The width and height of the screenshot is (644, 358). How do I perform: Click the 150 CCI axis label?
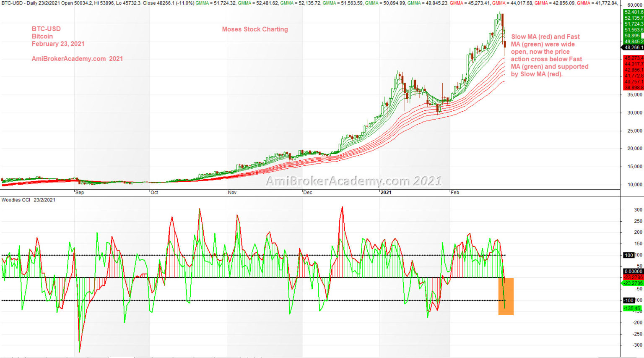[x=638, y=243]
